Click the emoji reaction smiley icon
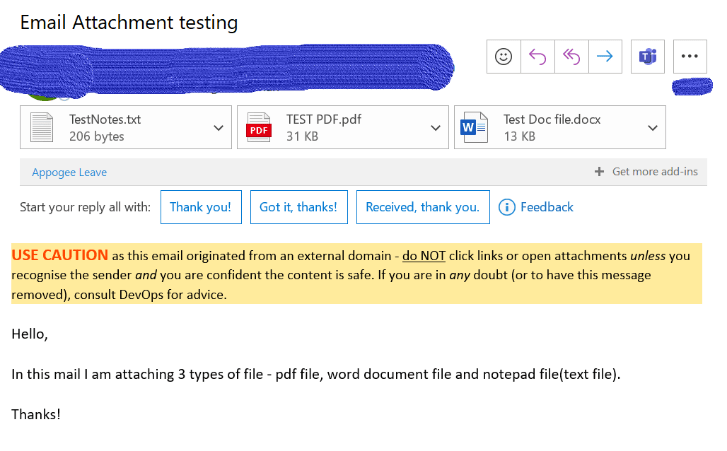 (504, 57)
